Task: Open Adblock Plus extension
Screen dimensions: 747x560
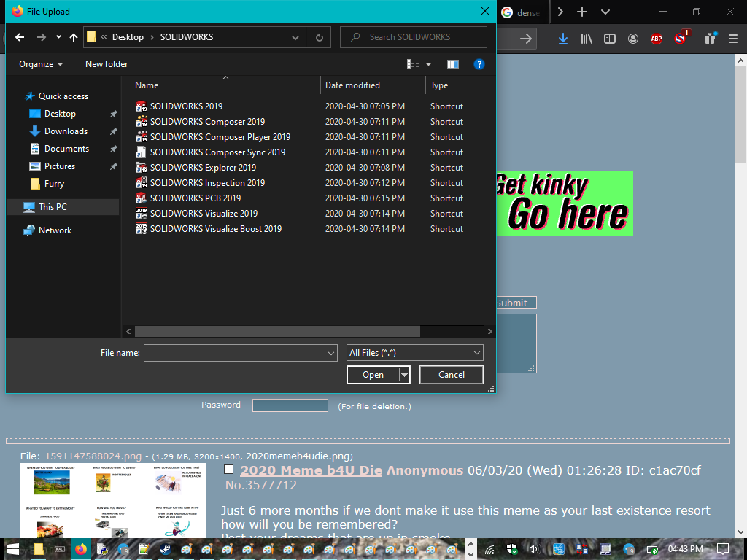Action: [x=656, y=39]
